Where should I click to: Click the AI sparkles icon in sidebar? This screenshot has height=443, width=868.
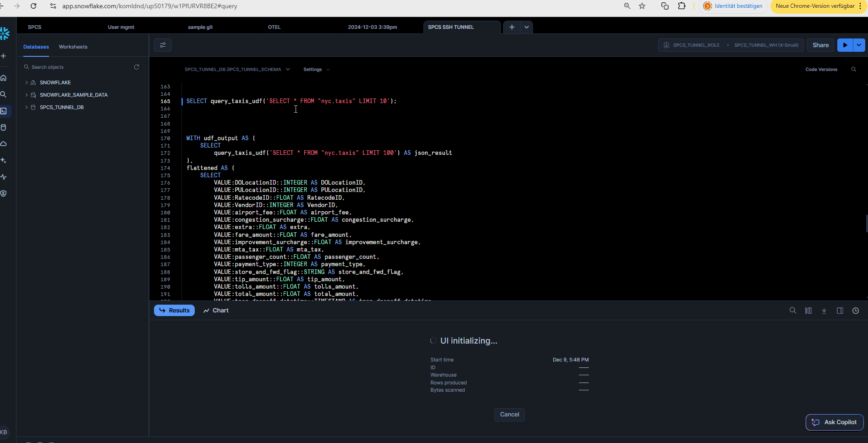[x=4, y=160]
